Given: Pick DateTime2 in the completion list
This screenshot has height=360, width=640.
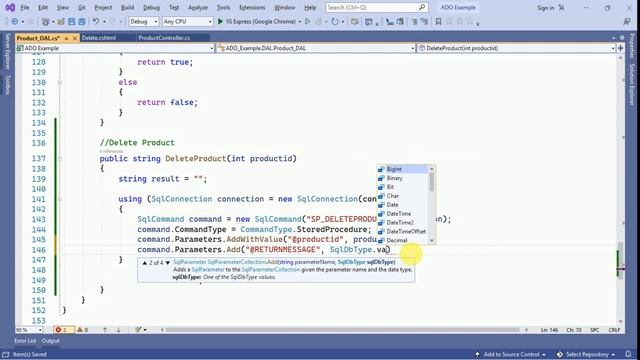Looking at the screenshot, I should tap(402, 223).
